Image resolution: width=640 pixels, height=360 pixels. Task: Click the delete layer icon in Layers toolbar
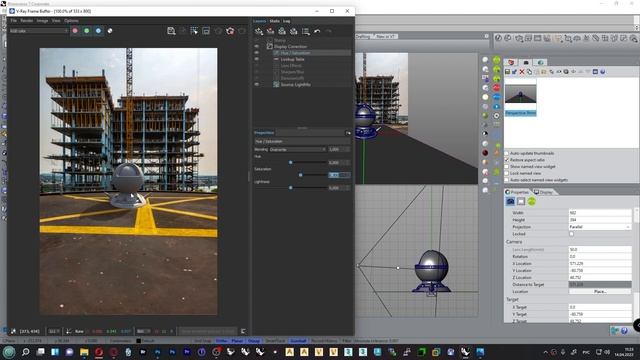coord(270,31)
